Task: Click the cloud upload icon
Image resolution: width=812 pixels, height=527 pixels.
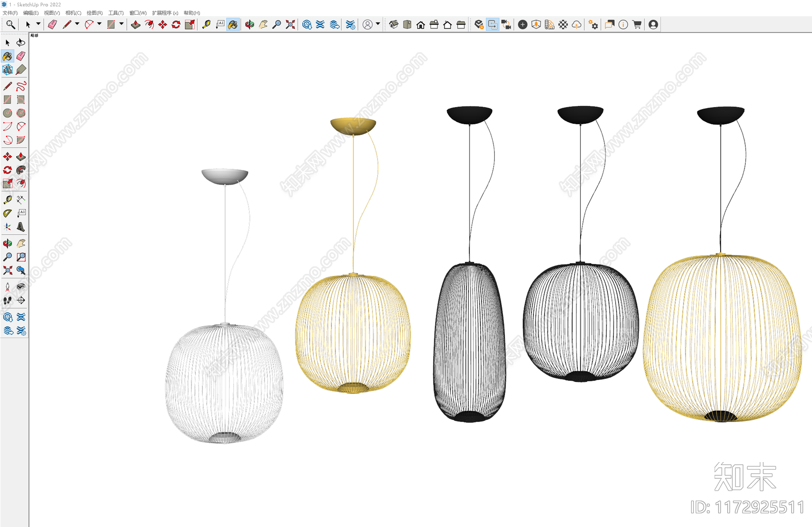Action: (x=577, y=24)
